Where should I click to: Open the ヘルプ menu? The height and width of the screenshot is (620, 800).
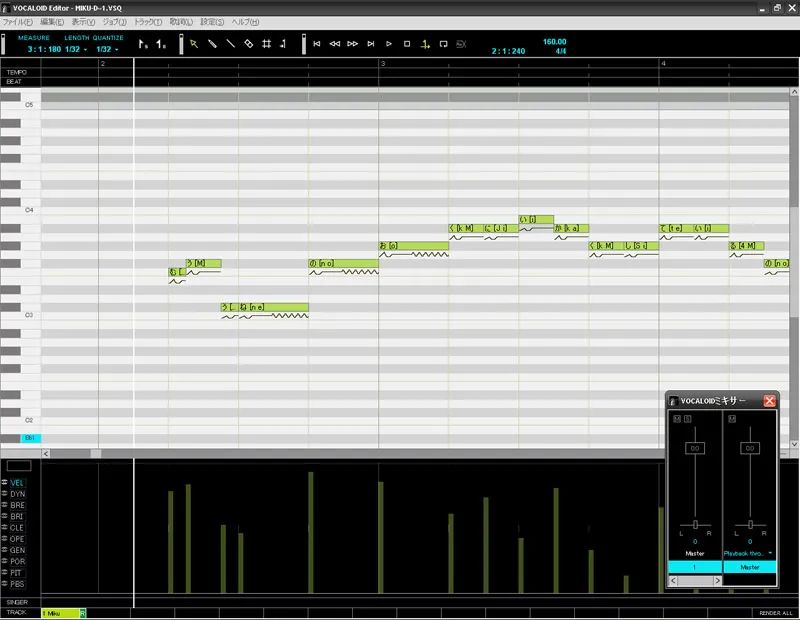coord(245,22)
